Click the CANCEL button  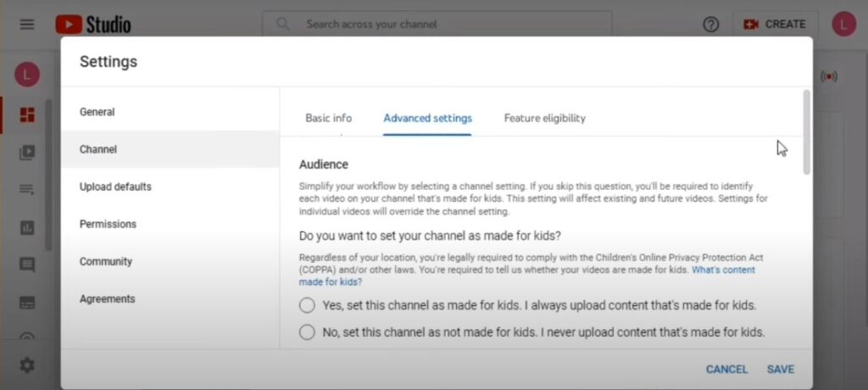click(x=726, y=370)
